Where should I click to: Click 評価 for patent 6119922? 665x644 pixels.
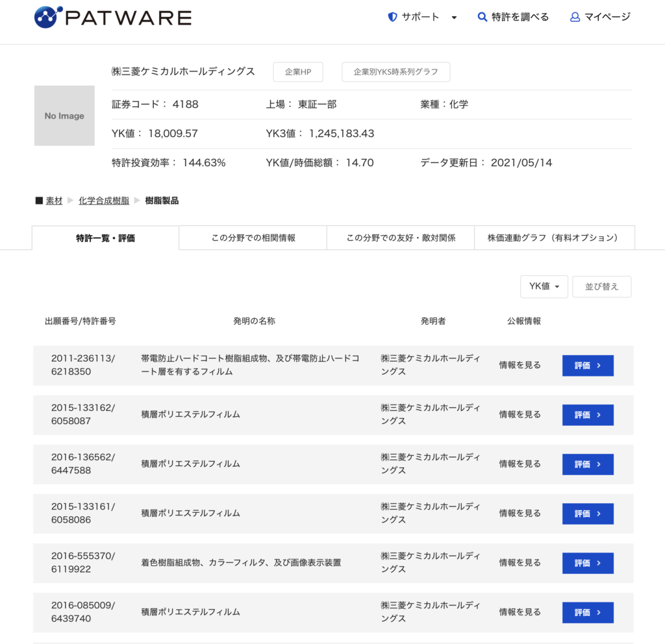click(588, 563)
